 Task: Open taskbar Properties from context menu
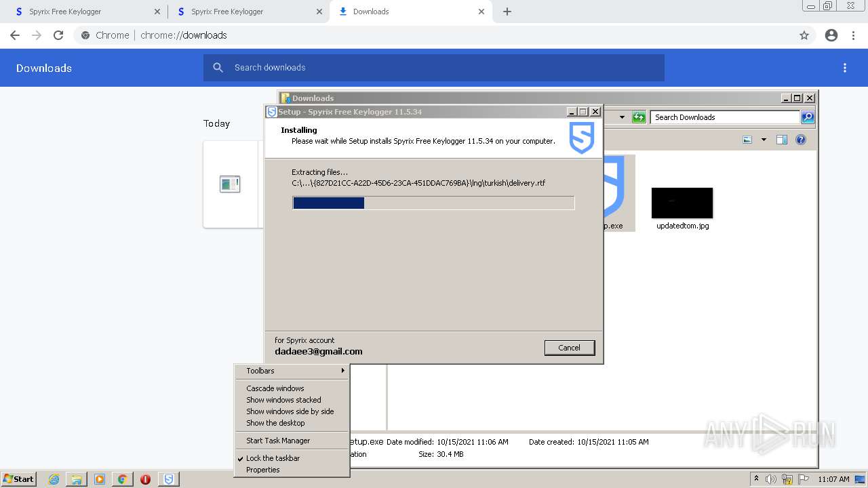click(x=292, y=470)
